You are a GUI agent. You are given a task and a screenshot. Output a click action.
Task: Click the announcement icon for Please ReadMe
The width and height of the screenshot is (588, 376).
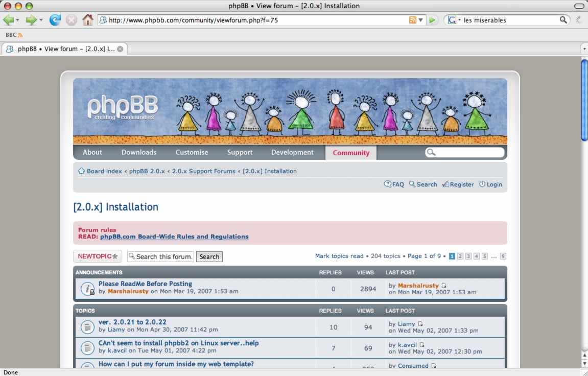87,289
